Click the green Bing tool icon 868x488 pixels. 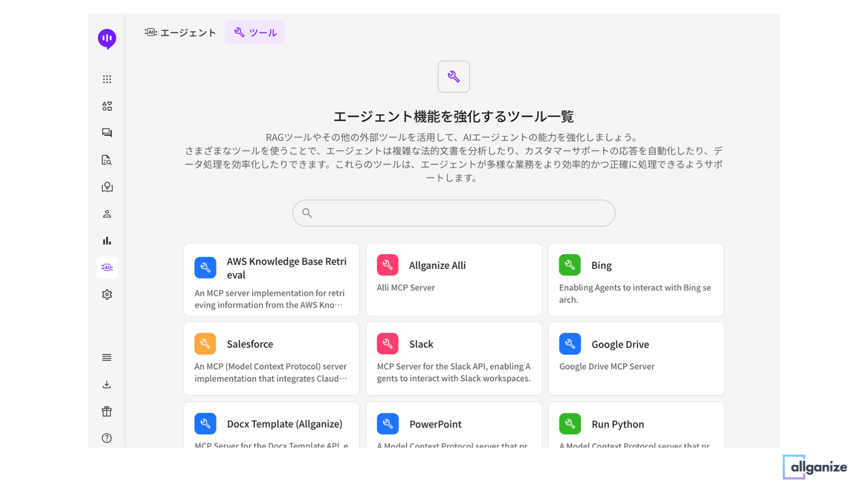pyautogui.click(x=570, y=265)
